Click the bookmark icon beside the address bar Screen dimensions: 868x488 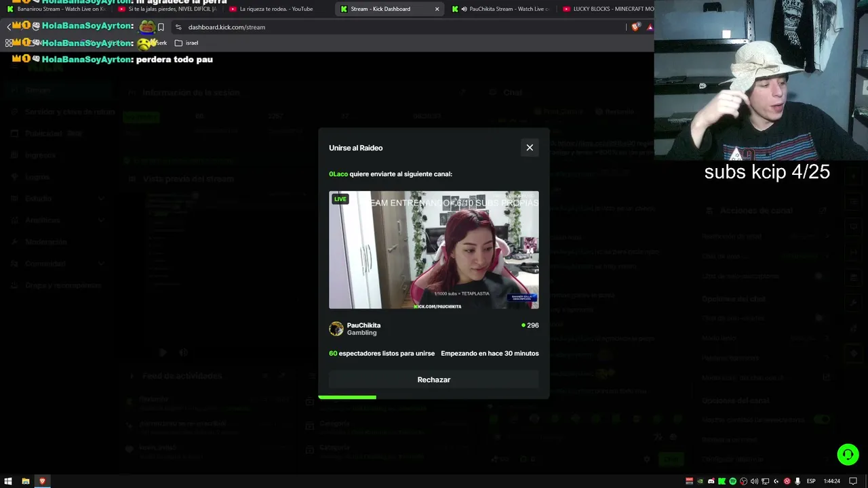pyautogui.click(x=161, y=27)
